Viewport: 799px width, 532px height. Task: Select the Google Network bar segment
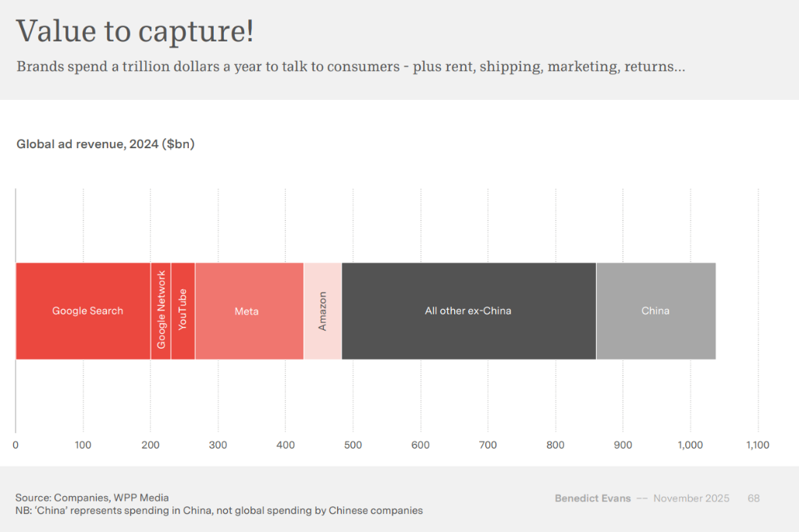(x=161, y=310)
